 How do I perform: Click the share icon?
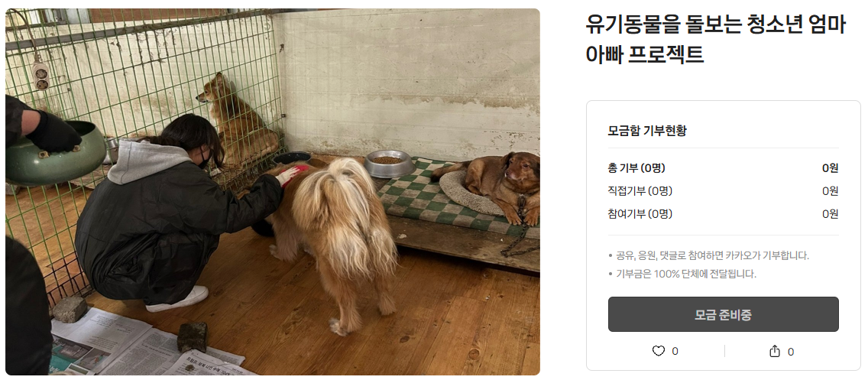point(775,351)
